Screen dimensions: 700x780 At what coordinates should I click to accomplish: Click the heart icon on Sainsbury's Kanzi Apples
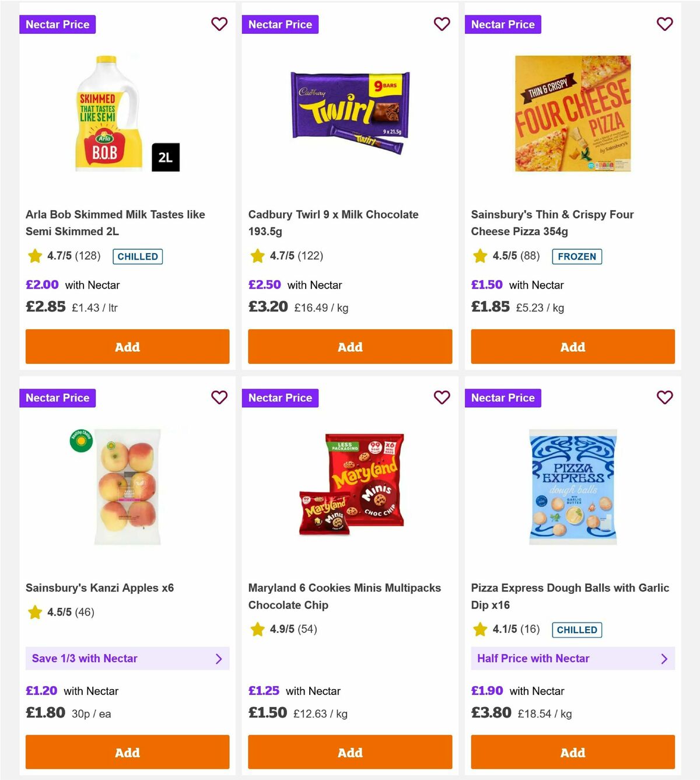pos(219,397)
